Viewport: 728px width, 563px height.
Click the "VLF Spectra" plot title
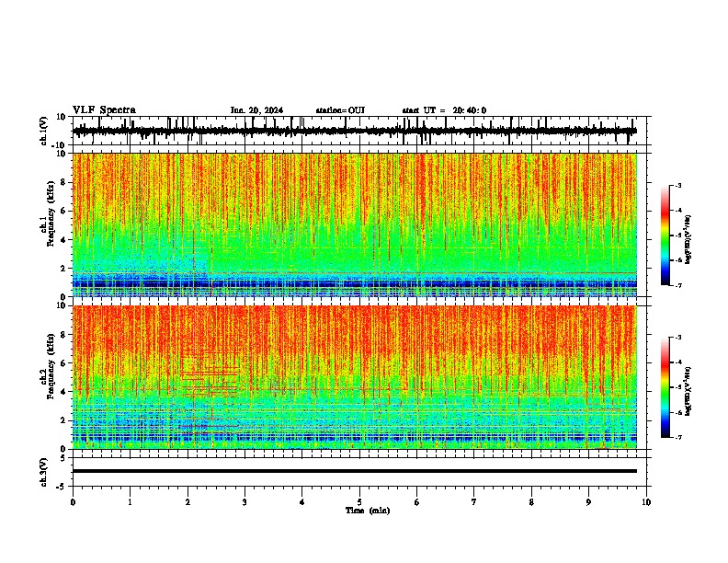tap(104, 110)
